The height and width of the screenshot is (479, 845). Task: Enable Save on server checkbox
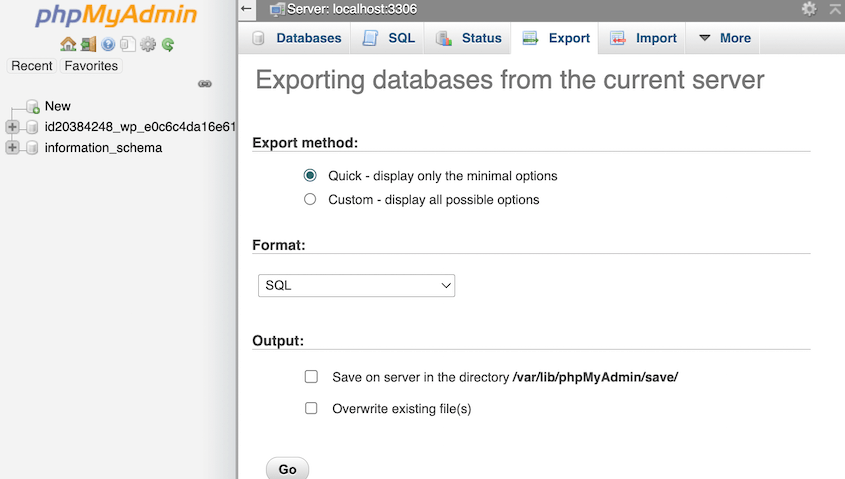311,377
